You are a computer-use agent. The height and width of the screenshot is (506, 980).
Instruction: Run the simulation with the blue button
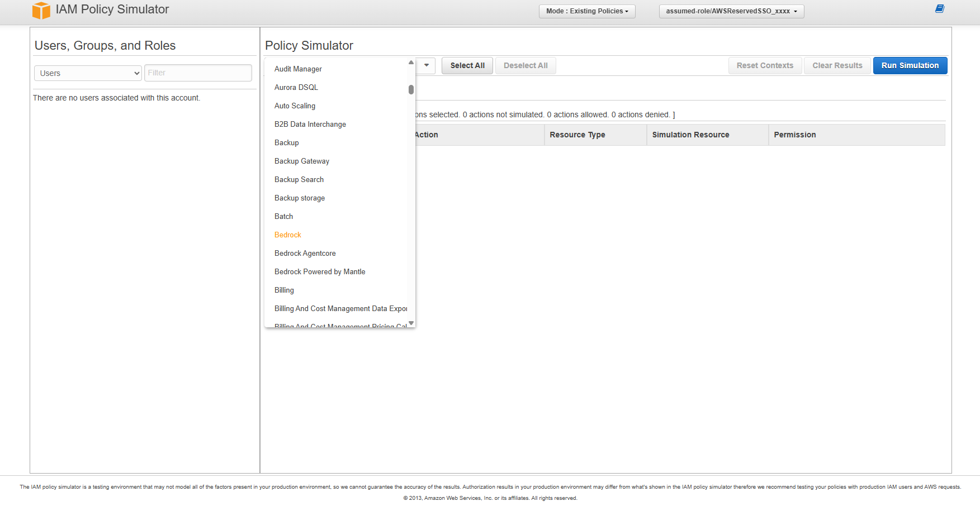pyautogui.click(x=910, y=65)
